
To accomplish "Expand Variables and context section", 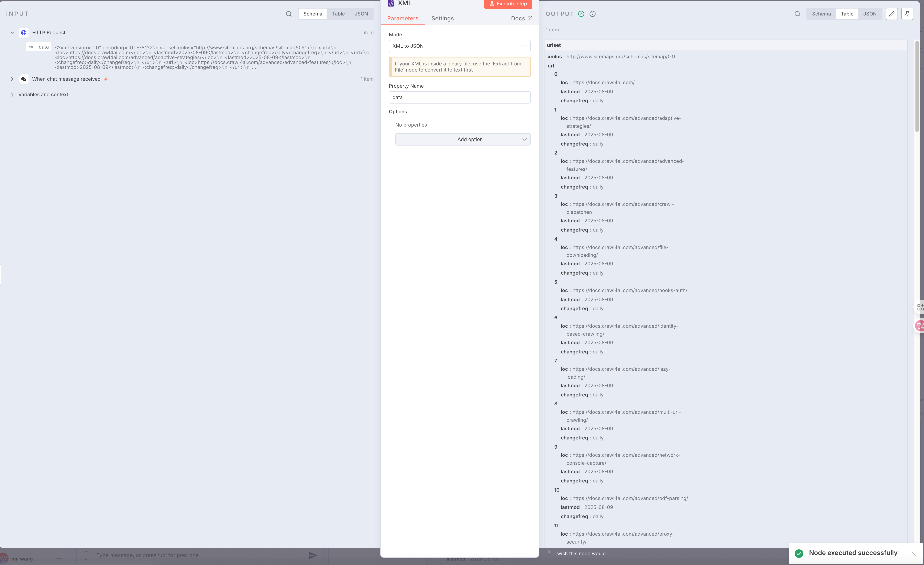I will pos(12,95).
